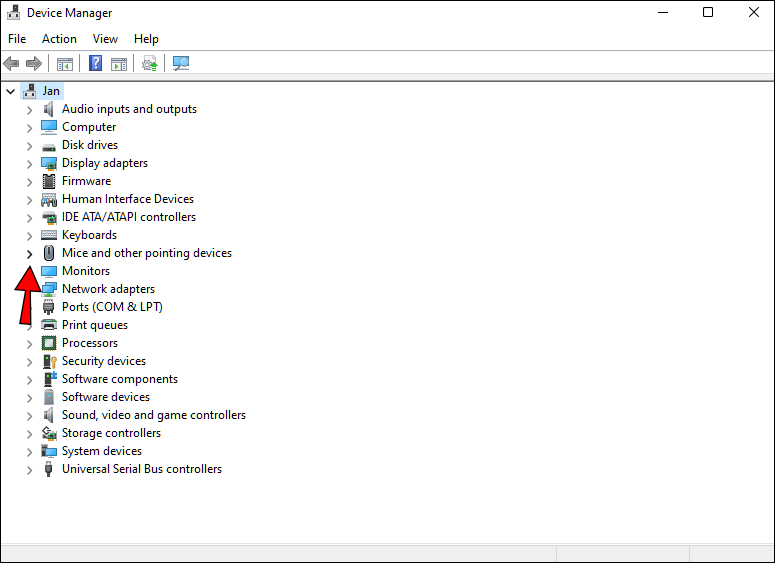Image resolution: width=775 pixels, height=563 pixels.
Task: Click the Security devices key icon
Action: (49, 361)
